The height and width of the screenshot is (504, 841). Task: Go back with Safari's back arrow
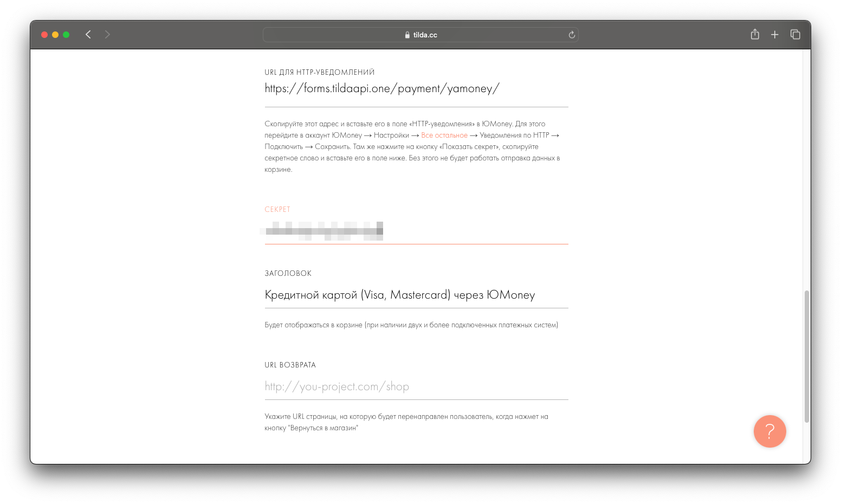88,35
